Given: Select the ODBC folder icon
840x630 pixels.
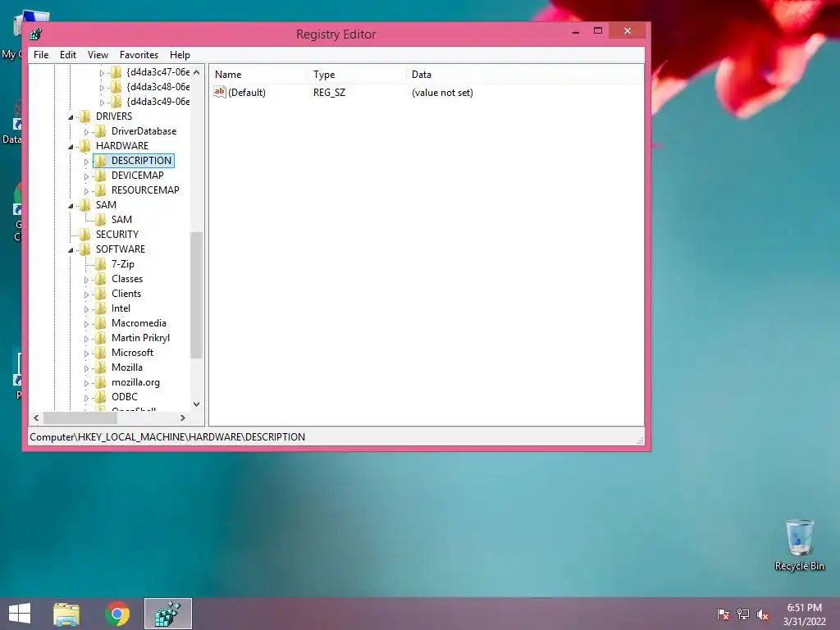Looking at the screenshot, I should click(x=100, y=397).
